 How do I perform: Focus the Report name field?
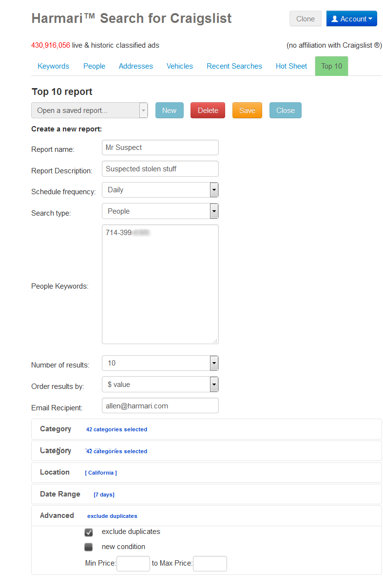(x=160, y=147)
